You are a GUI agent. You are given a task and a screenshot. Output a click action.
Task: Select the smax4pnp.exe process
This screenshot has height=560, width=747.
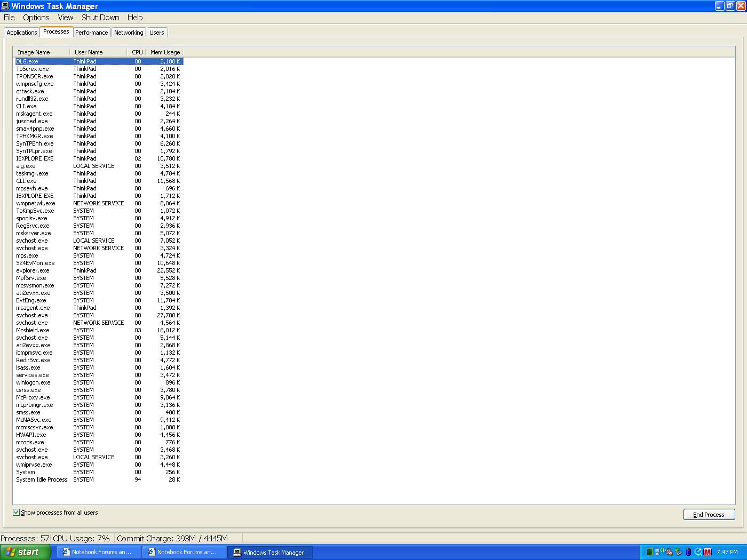pos(99,129)
